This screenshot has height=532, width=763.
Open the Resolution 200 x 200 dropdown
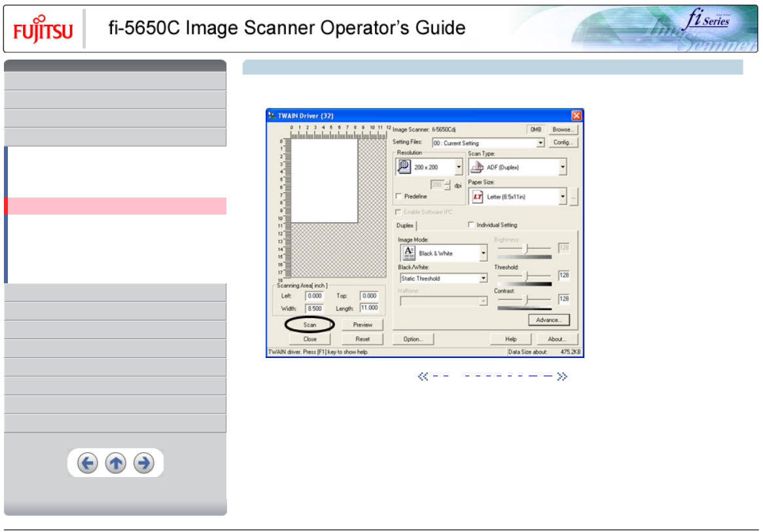(x=458, y=167)
